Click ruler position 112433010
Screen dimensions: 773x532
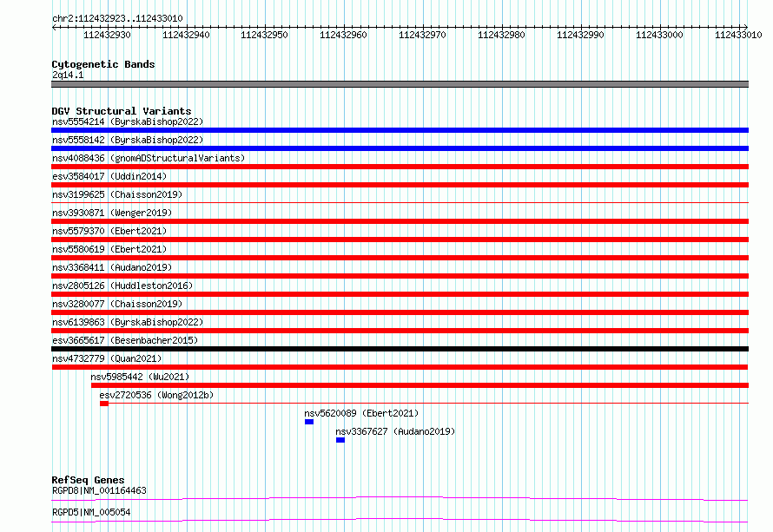738,35
